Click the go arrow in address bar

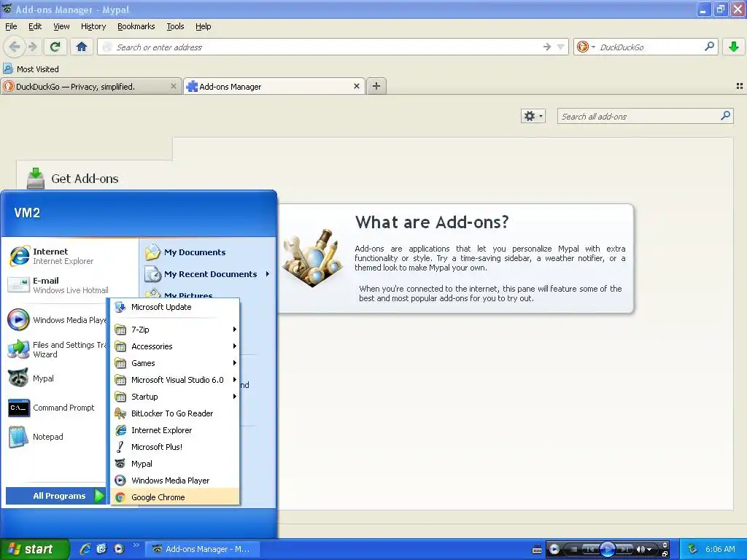(x=547, y=47)
